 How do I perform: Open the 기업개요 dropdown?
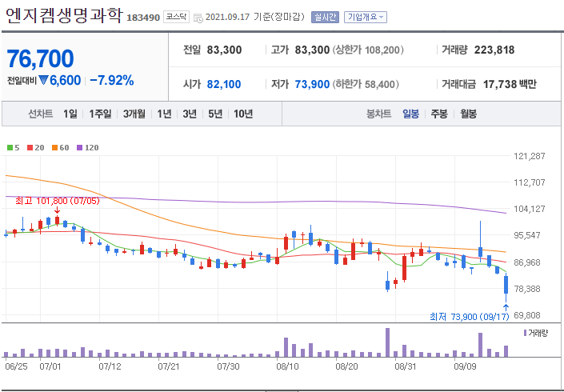point(366,17)
